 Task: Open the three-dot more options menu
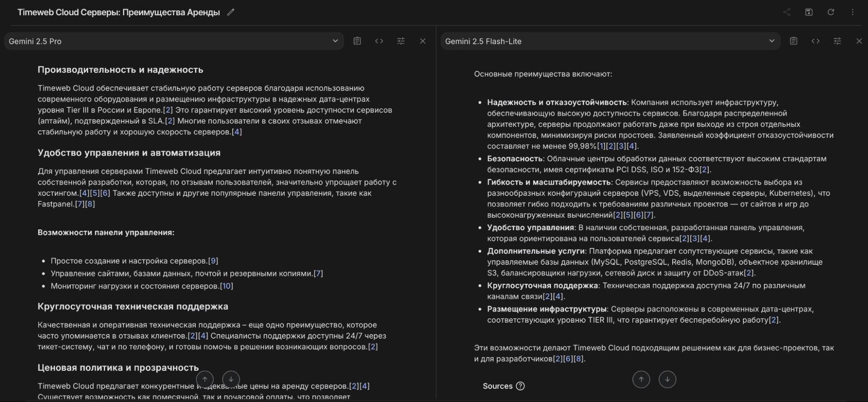[852, 12]
